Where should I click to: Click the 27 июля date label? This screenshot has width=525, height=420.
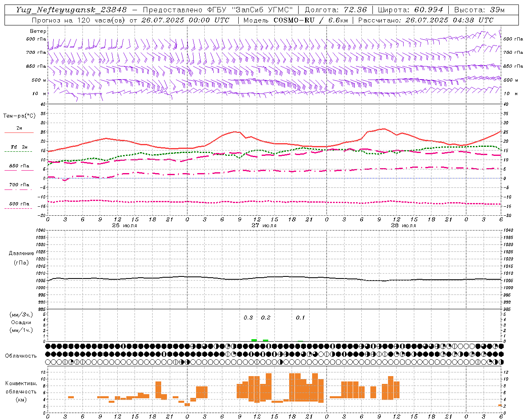click(264, 226)
